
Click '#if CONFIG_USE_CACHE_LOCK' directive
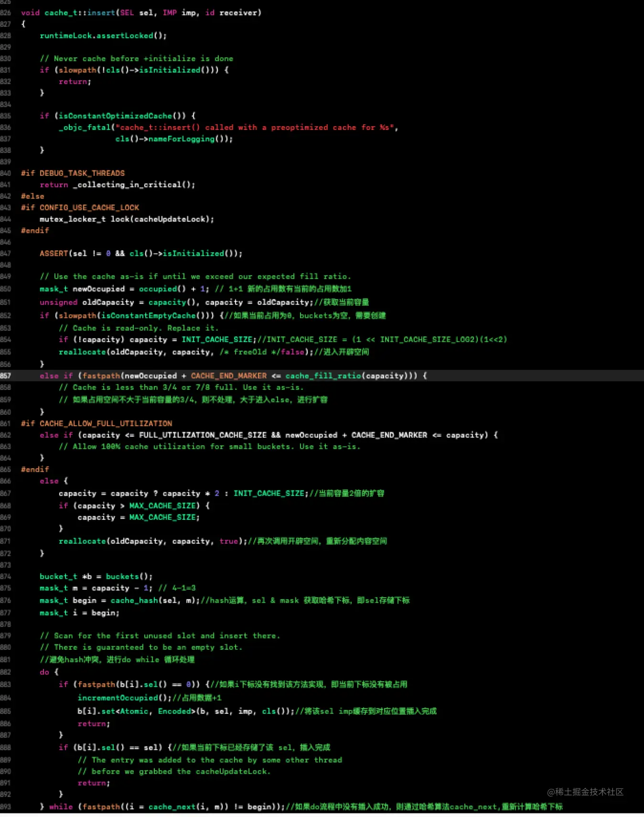click(x=80, y=207)
